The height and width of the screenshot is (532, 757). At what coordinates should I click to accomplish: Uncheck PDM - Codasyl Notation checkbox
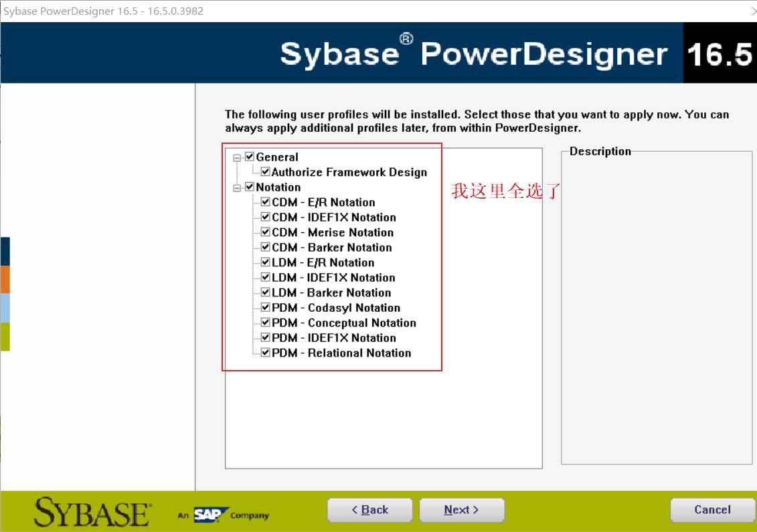click(x=266, y=307)
